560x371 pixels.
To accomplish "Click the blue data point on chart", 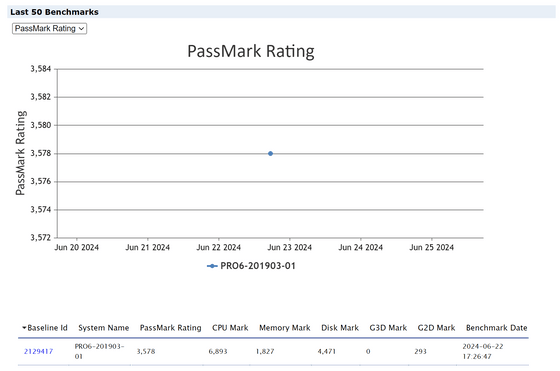I will [x=270, y=154].
